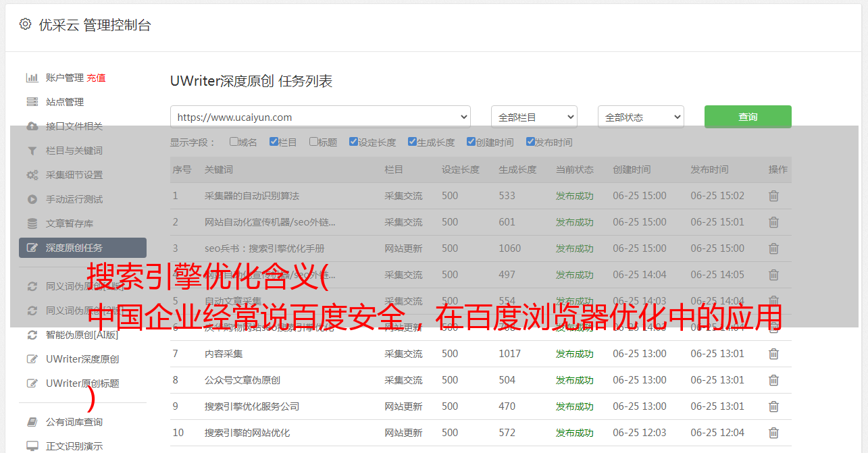Viewport: 868px width, 453px height.
Task: Toggle the 设定长度 display field checkbox
Action: (353, 142)
